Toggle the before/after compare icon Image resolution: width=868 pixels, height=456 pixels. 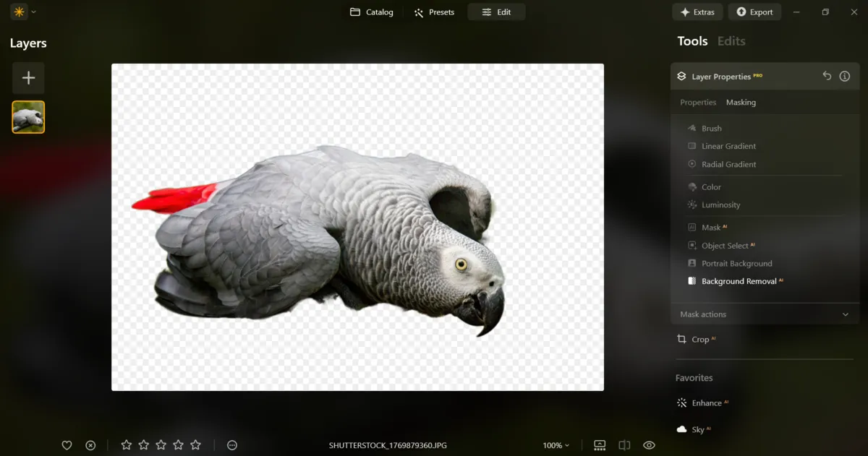click(x=624, y=445)
